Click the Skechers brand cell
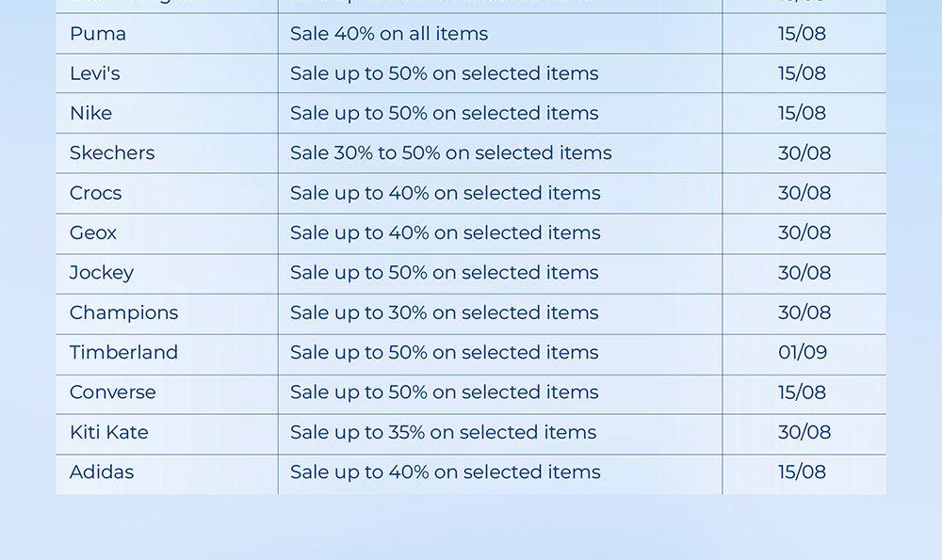942x560 pixels. click(112, 152)
